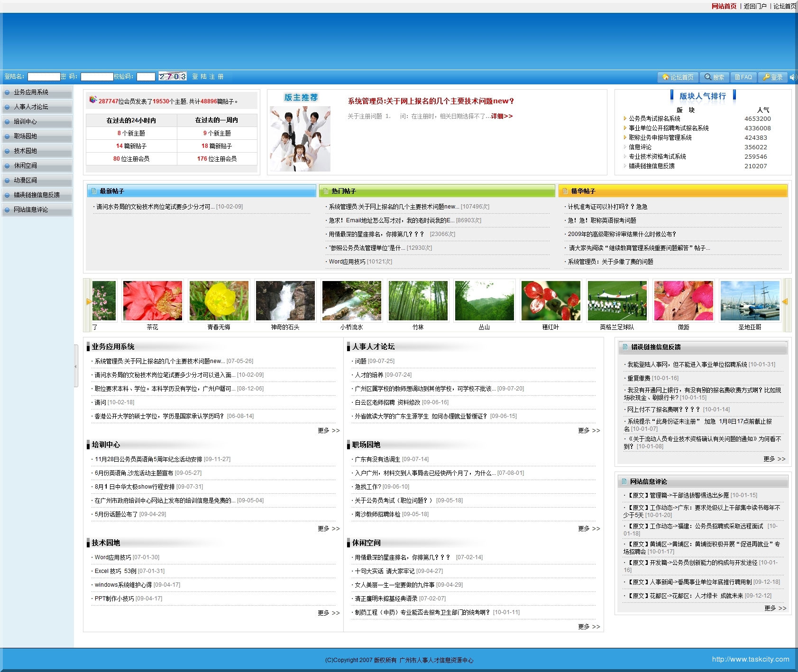The width and height of the screenshot is (798, 672).
Task: Select 人事人才论坛 in the sidebar menu
Action: (x=31, y=107)
